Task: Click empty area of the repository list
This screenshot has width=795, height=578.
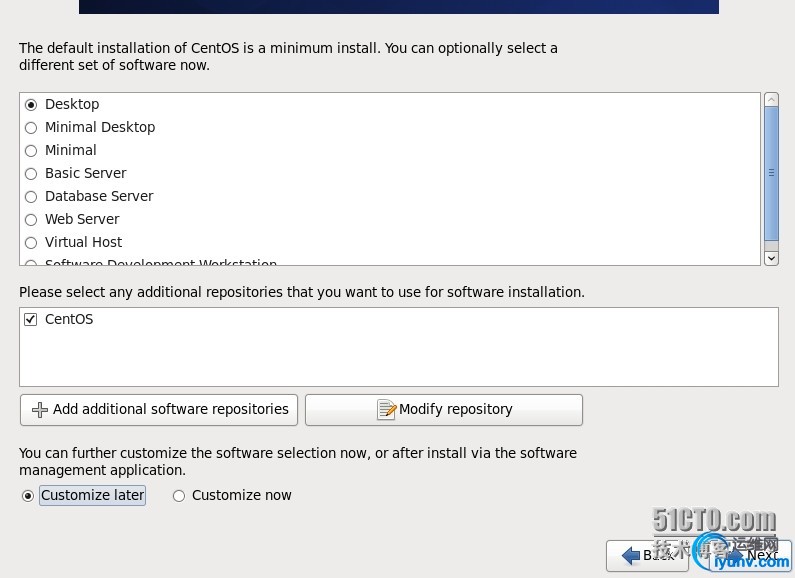Action: coord(400,358)
